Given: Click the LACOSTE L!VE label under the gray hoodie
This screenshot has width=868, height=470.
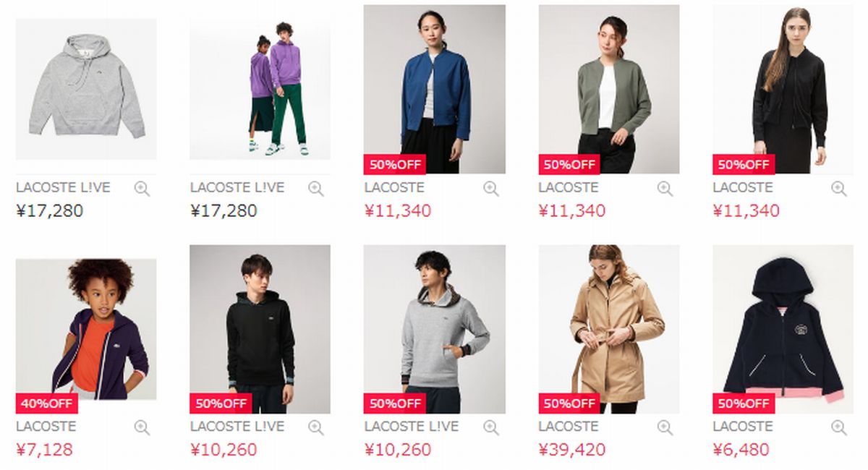Looking at the screenshot, I should click(x=63, y=187).
